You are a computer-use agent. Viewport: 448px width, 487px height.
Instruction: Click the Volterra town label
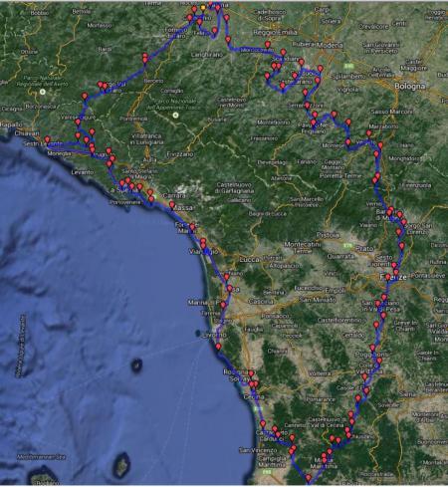320,373
